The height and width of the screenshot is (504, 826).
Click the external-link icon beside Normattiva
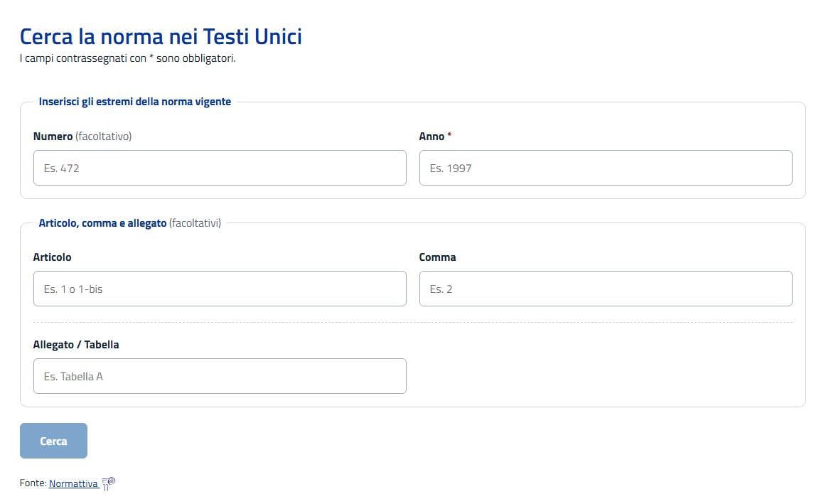109,483
